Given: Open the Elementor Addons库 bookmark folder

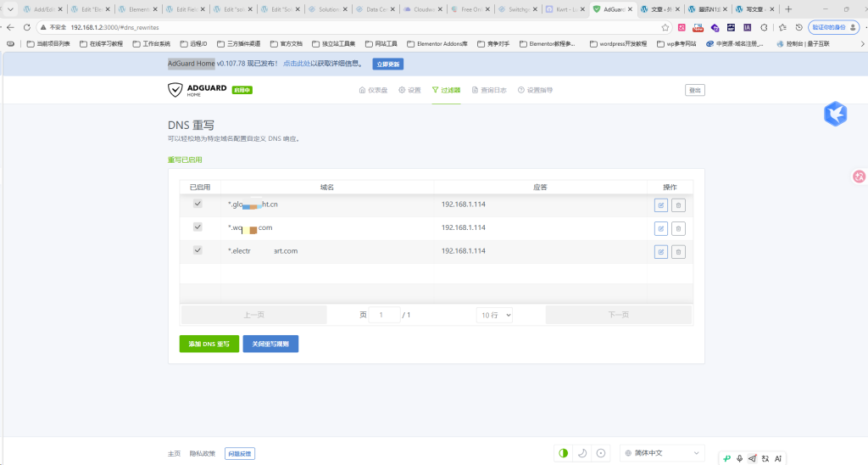Looking at the screenshot, I should click(437, 44).
